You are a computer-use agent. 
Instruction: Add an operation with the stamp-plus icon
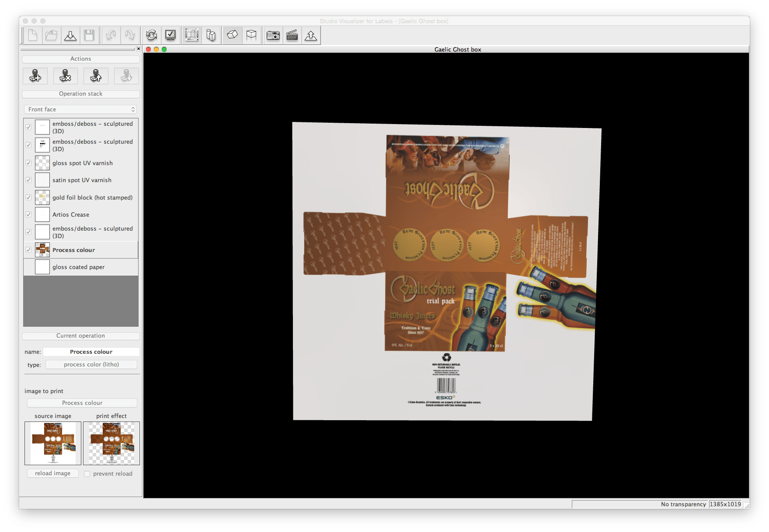point(35,76)
